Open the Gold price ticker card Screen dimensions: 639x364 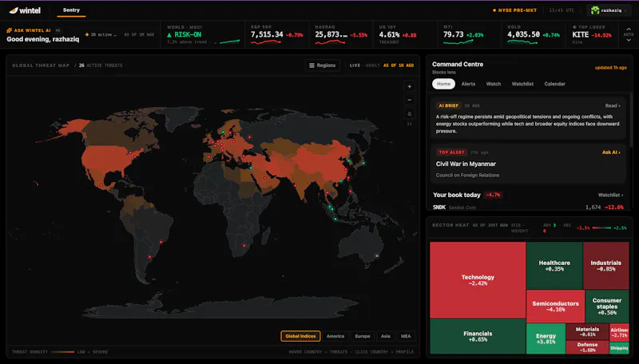(x=533, y=34)
